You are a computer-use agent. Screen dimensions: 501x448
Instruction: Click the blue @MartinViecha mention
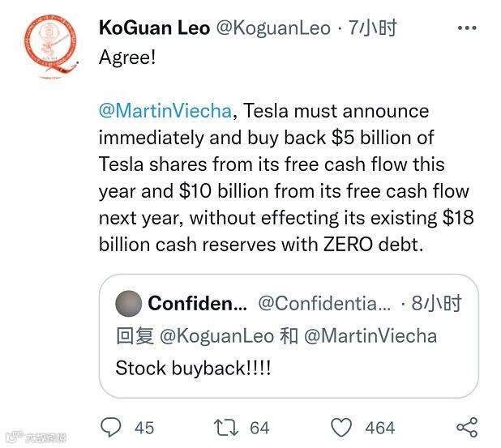pos(167,110)
